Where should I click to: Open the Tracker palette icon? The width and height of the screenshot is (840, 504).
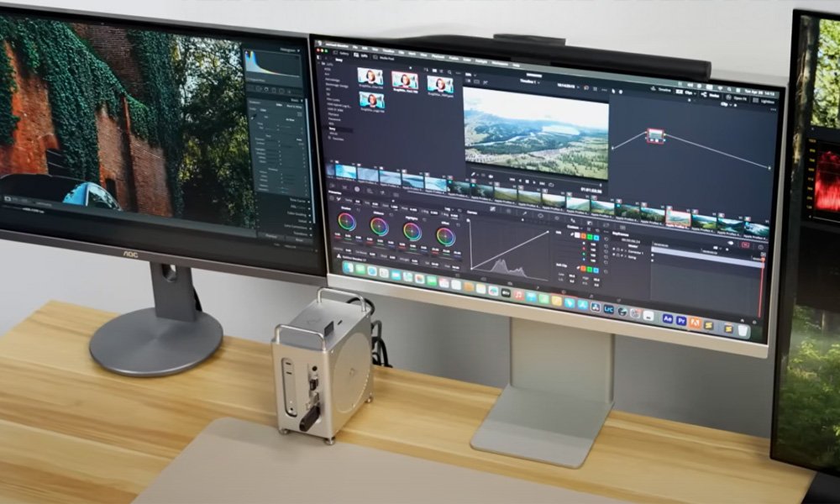click(x=557, y=218)
